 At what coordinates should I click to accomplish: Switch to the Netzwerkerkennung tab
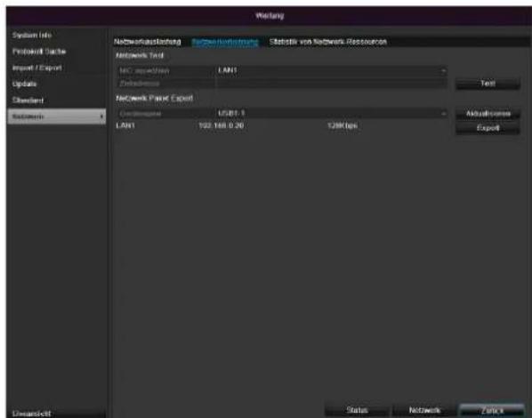(x=225, y=42)
